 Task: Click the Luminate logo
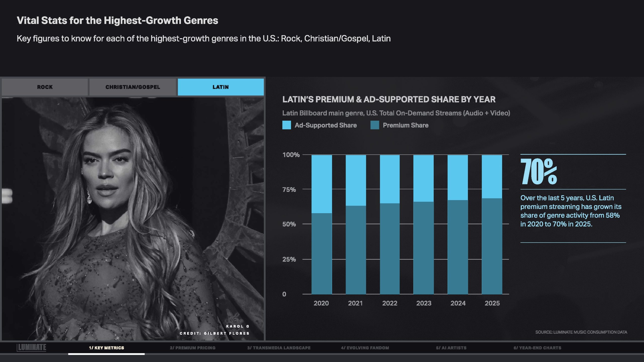[x=32, y=347]
